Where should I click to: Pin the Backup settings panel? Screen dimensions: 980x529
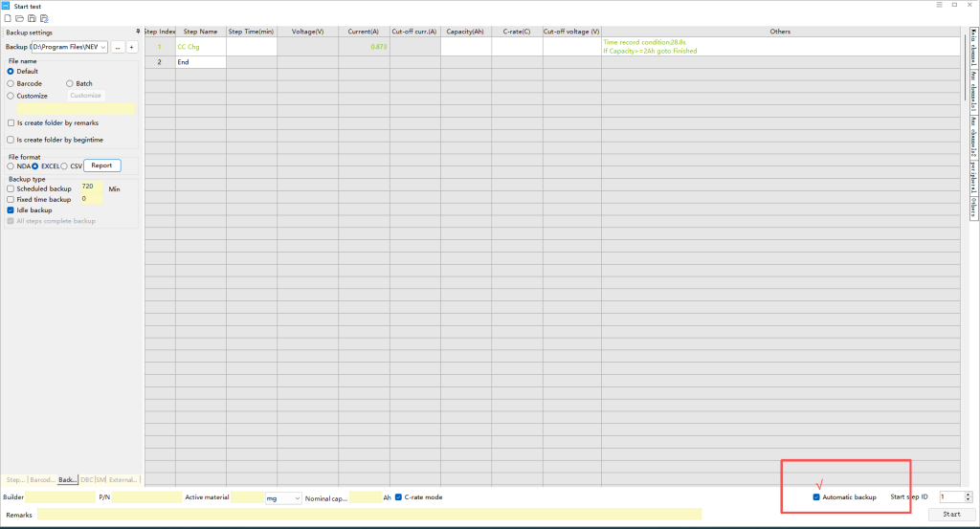click(138, 32)
